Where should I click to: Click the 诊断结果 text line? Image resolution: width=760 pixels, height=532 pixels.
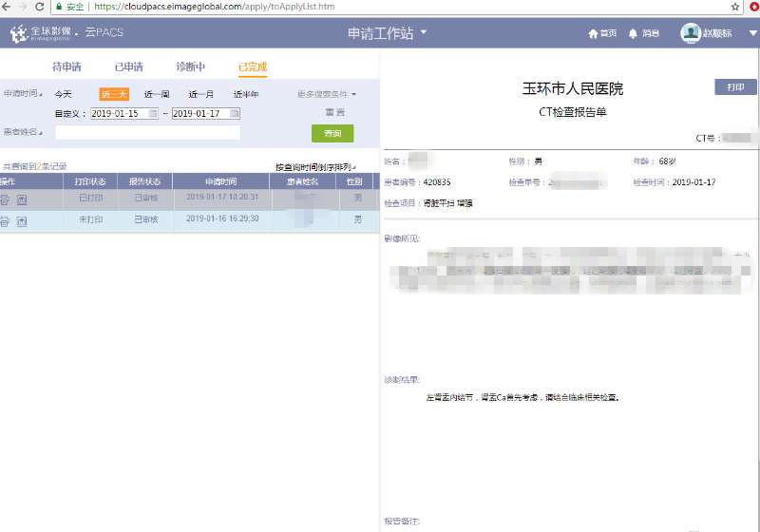(523, 397)
